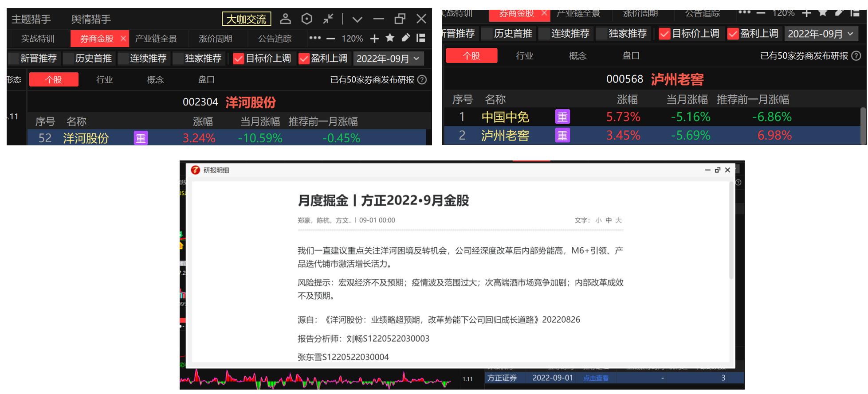The height and width of the screenshot is (394, 868).
Task: Enable 连续推荐 checkbox in the 洋河股份 panel
Action: coord(123,59)
